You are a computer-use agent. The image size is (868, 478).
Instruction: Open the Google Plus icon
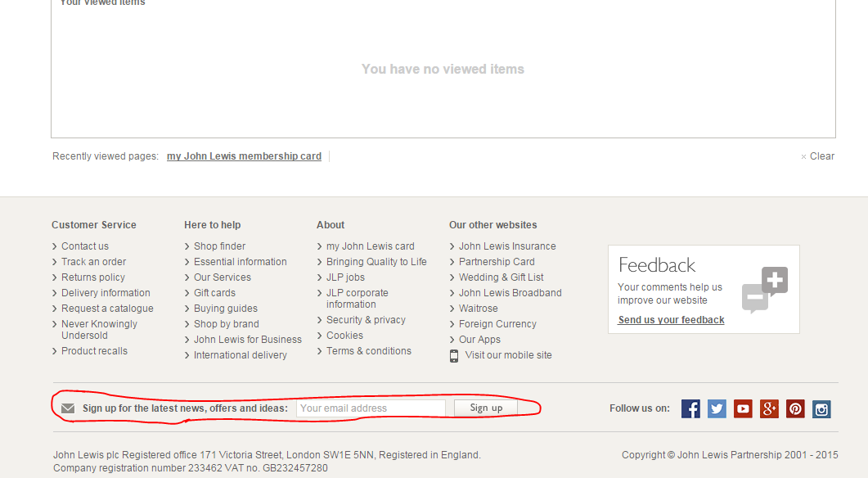769,408
